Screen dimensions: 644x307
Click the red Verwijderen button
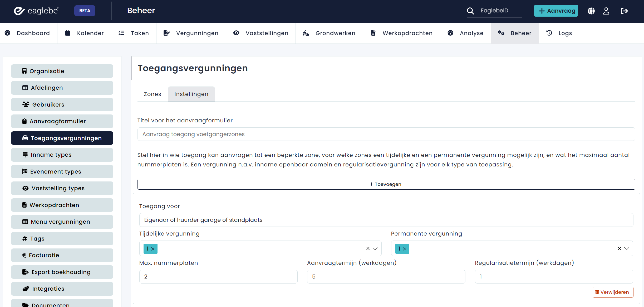613,292
